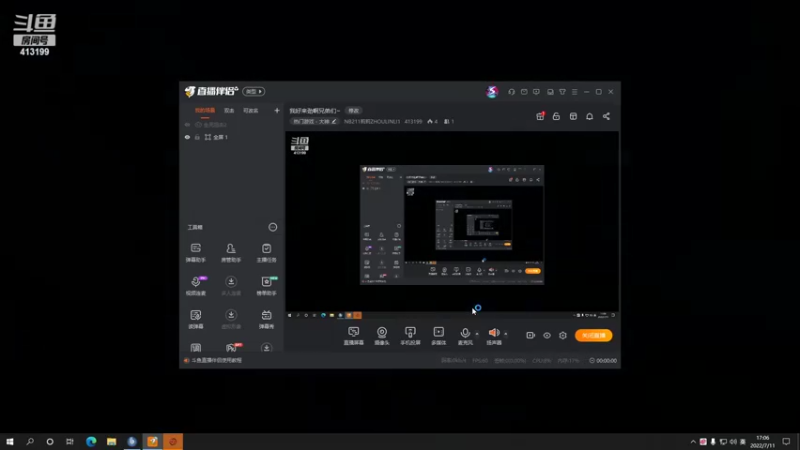Image resolution: width=800 pixels, height=450 pixels.
Task: Open the 弹幕秀 danmaku show tool
Action: (x=266, y=319)
